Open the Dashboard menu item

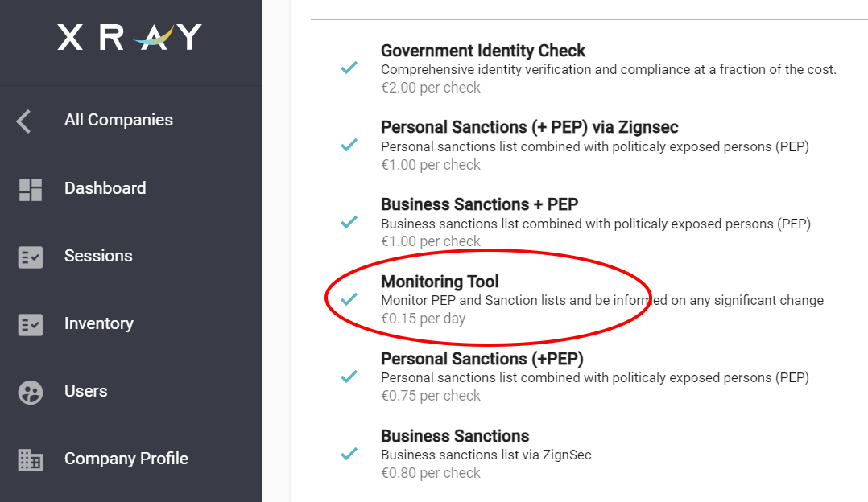pyautogui.click(x=105, y=188)
